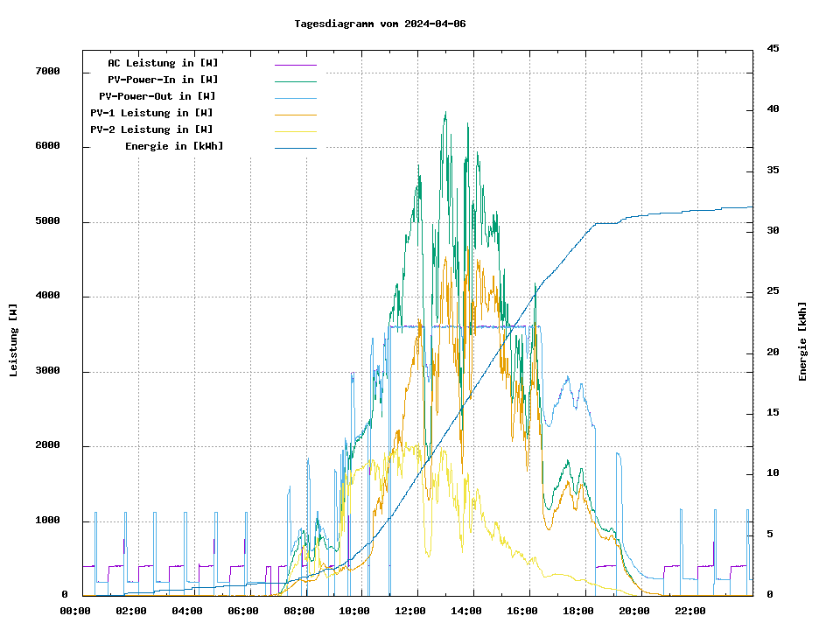Viewport: 840px width, 630px height.
Task: Select the 'AC Leistung in [W]' legend label
Action: [163, 63]
